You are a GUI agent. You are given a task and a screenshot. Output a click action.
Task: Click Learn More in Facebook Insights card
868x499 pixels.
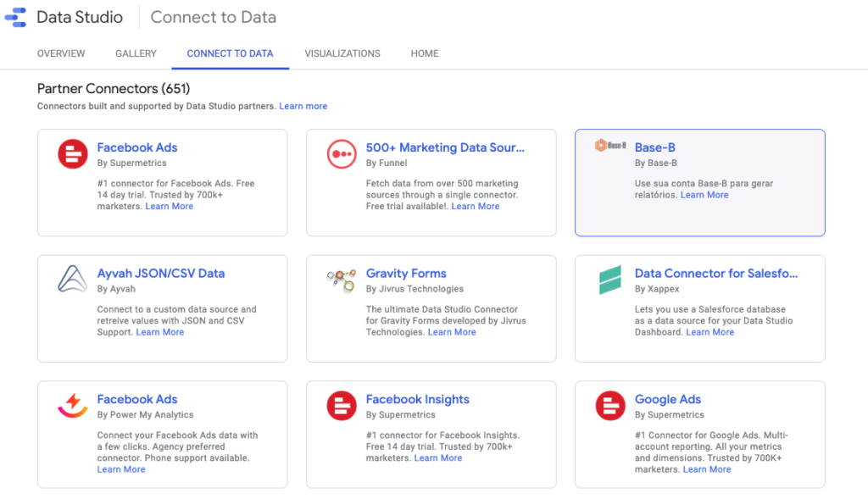click(x=438, y=458)
